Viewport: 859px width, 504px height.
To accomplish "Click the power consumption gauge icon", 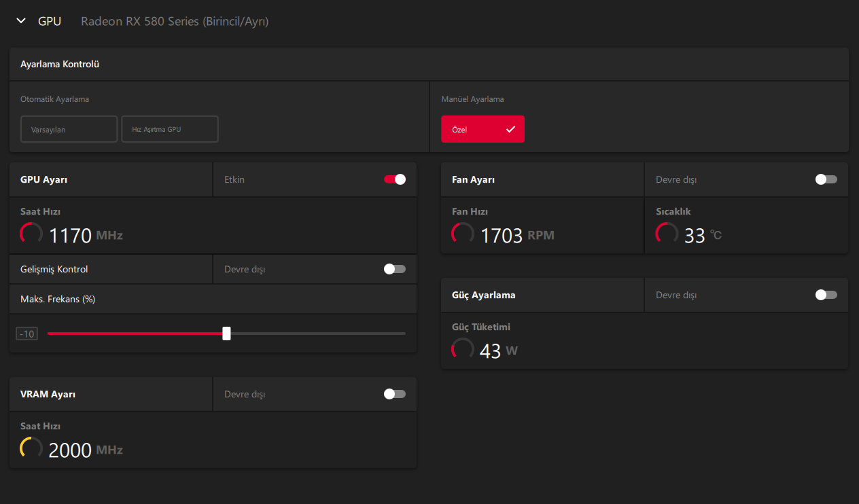I will click(463, 349).
